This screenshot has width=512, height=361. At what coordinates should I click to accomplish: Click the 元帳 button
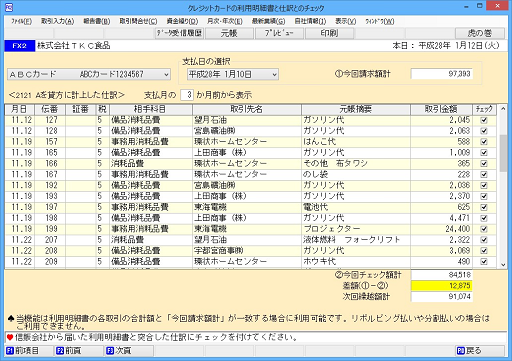coord(229,33)
